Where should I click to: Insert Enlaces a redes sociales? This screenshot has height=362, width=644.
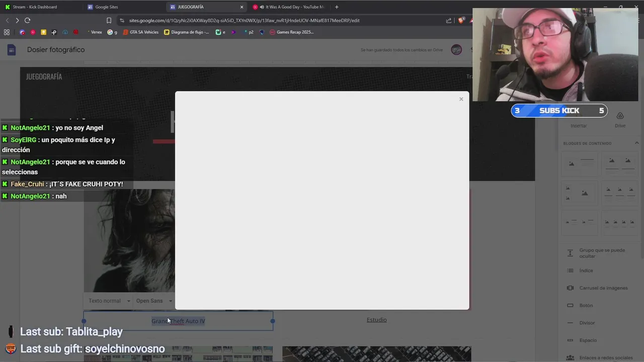point(599,357)
